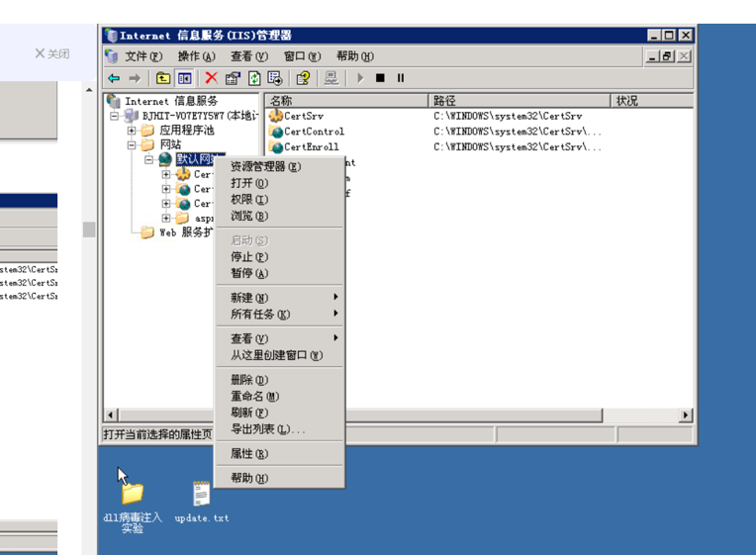Expand the first Cer virtual directory node
756x555 pixels.
click(x=166, y=174)
